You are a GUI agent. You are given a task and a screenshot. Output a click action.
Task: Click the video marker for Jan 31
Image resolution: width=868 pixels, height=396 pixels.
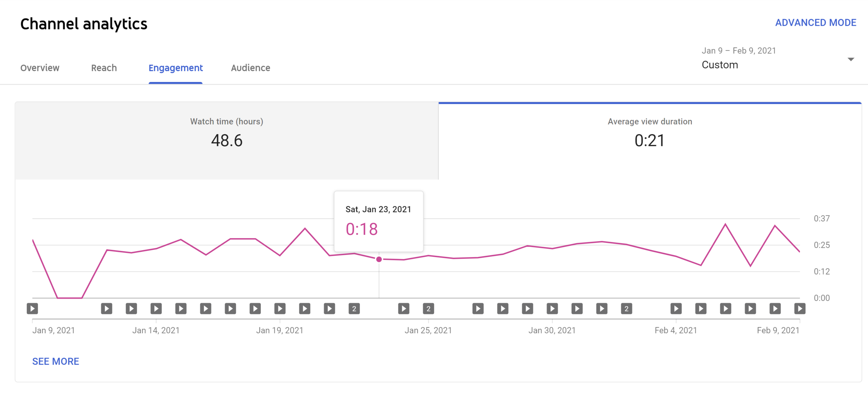pos(577,309)
